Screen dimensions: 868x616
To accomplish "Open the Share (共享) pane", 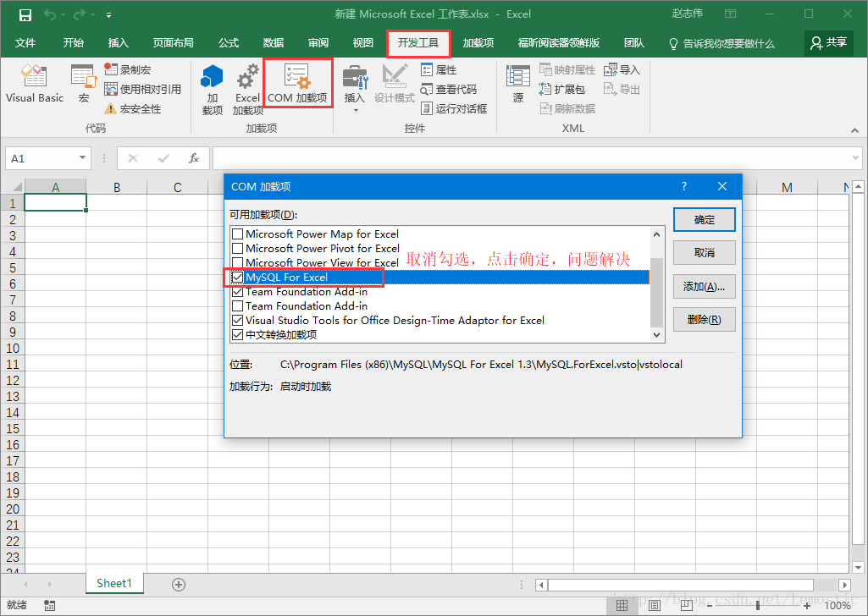I will tap(828, 43).
